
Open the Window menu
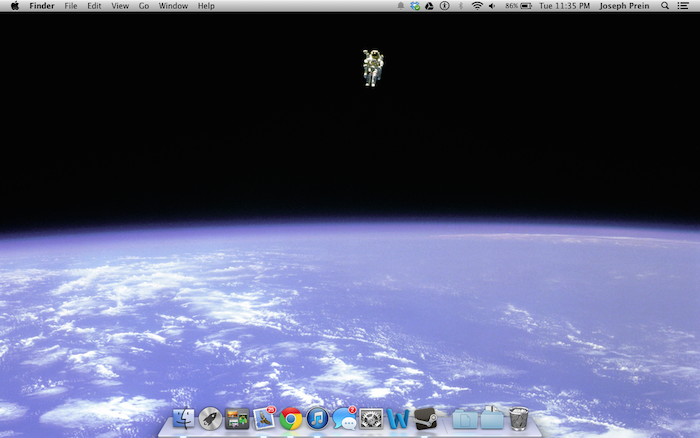[173, 6]
